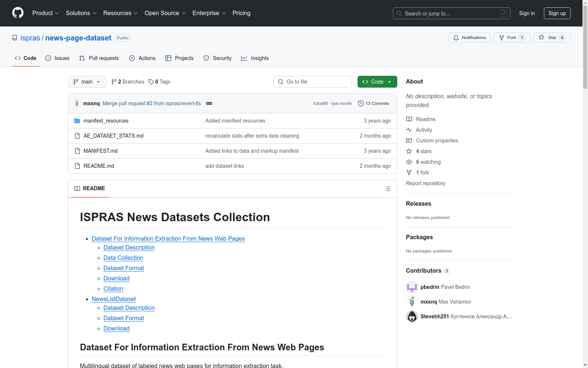The image size is (588, 368).
Task: Click the search magnifier icon in header
Action: pyautogui.click(x=399, y=13)
